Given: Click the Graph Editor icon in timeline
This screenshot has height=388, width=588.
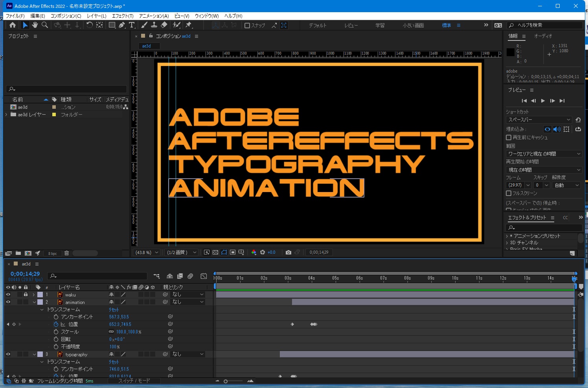Looking at the screenshot, I should coord(204,276).
